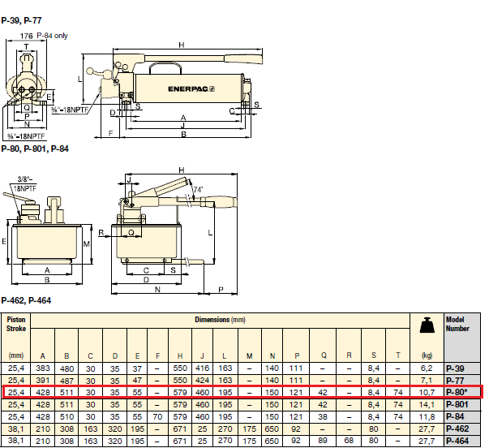
Task: Click the "175" M value in the P-464 row
Action: 250,441
